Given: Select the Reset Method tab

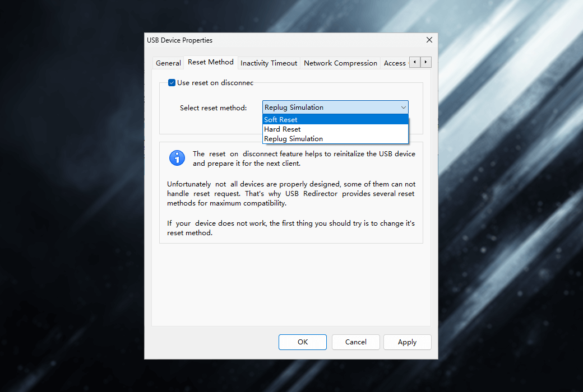Looking at the screenshot, I should pos(210,62).
